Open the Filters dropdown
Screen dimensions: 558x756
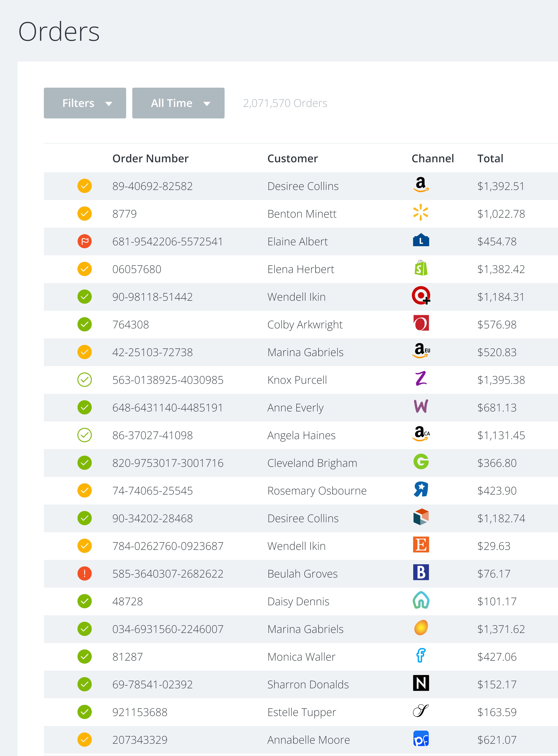pos(85,103)
